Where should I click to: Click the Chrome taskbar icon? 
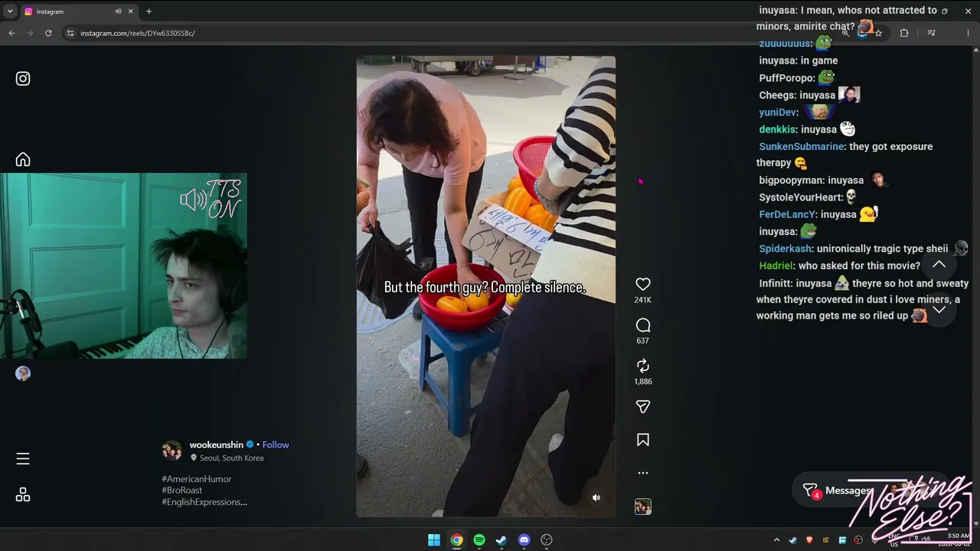pyautogui.click(x=456, y=540)
